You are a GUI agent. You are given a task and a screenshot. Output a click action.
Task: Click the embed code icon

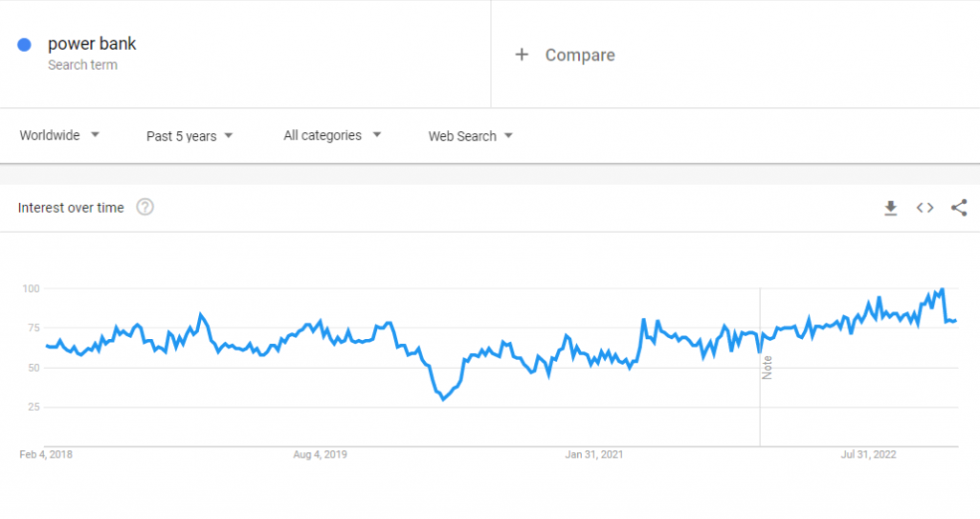click(924, 208)
